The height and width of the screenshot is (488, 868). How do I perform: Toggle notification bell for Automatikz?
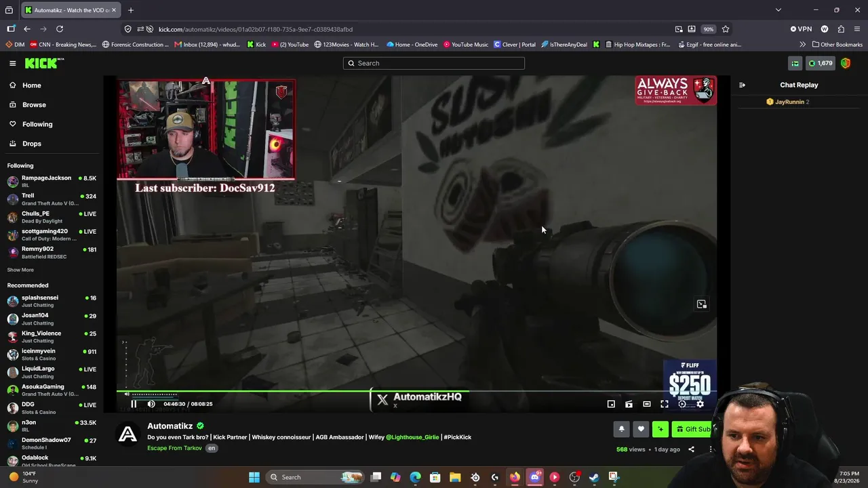(x=621, y=429)
